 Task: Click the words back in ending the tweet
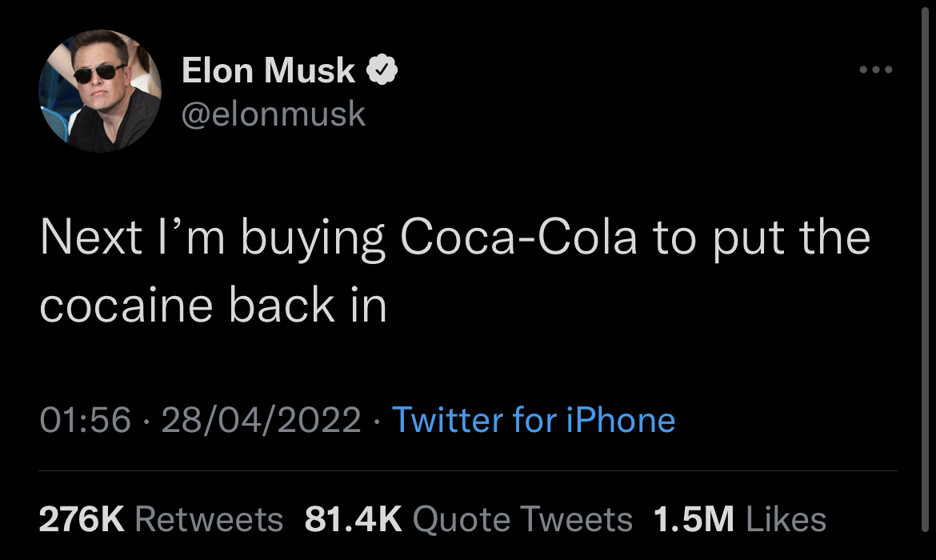308,306
